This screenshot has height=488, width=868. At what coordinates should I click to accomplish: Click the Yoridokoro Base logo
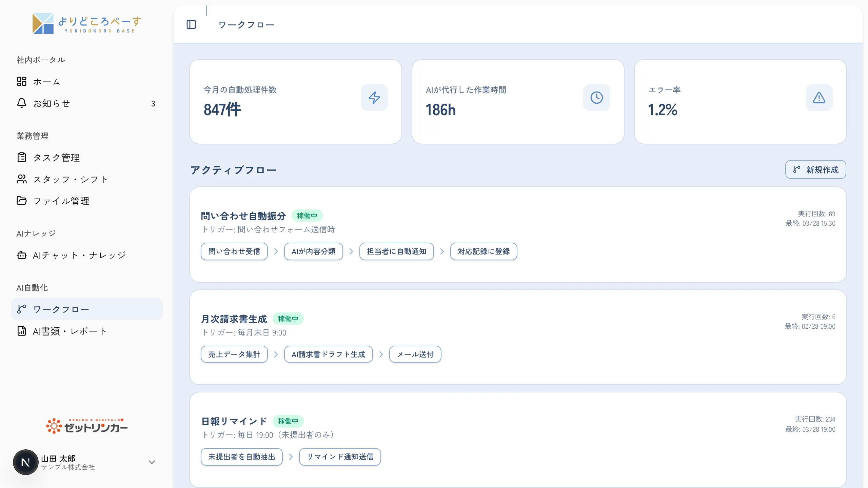pyautogui.click(x=87, y=23)
